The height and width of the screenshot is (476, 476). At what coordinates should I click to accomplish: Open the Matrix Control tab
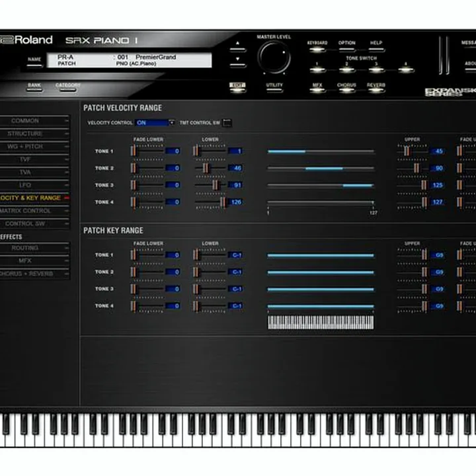click(x=34, y=211)
